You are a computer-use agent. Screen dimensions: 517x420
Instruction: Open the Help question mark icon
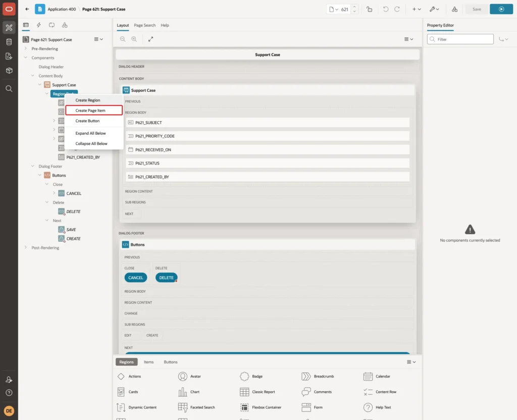[9, 393]
